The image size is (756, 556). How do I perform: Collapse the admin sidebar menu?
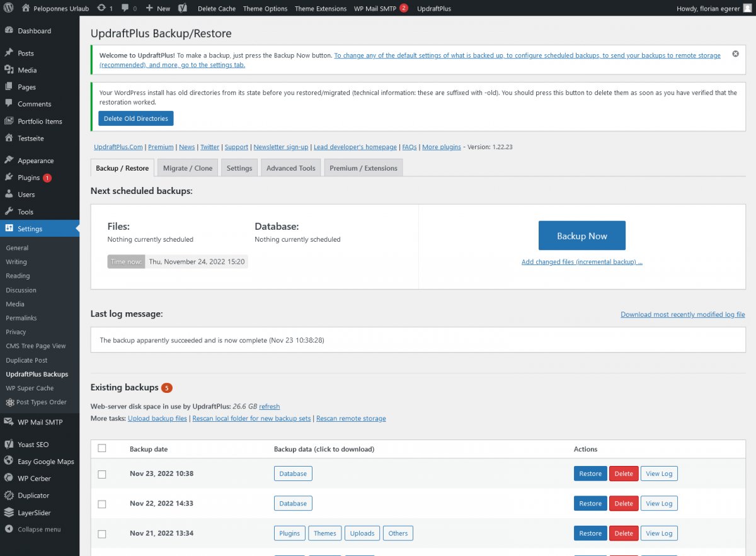33,530
